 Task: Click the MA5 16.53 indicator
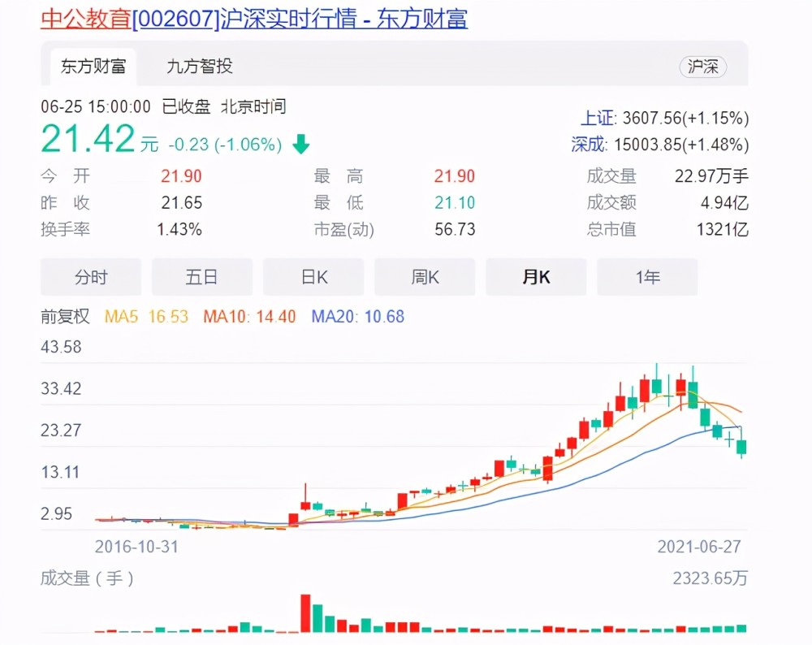pyautogui.click(x=146, y=317)
